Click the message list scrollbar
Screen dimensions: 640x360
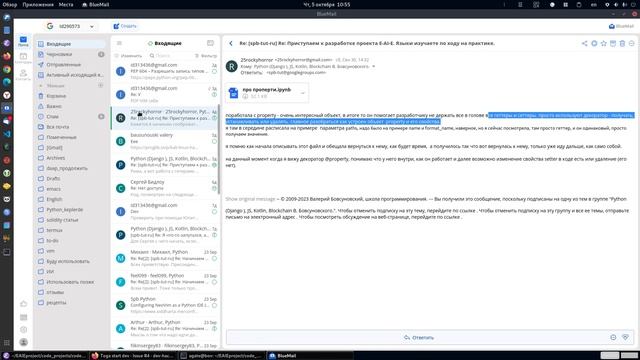[x=218, y=149]
